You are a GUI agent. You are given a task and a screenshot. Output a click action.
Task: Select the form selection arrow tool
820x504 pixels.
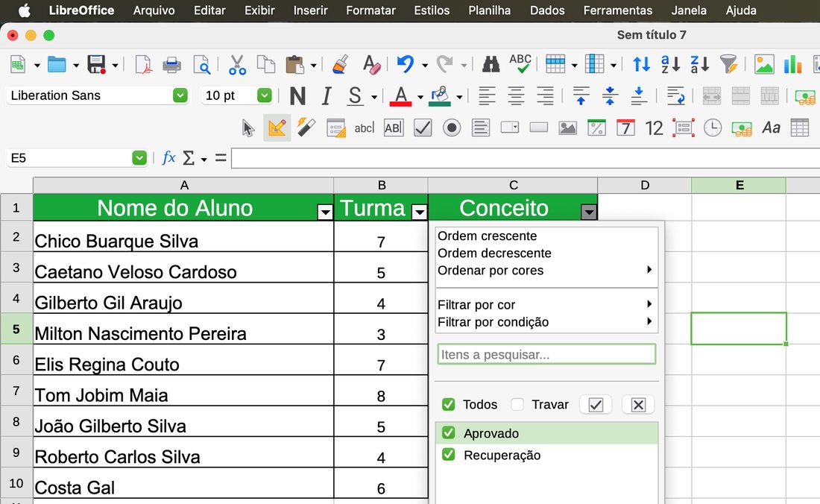248,128
